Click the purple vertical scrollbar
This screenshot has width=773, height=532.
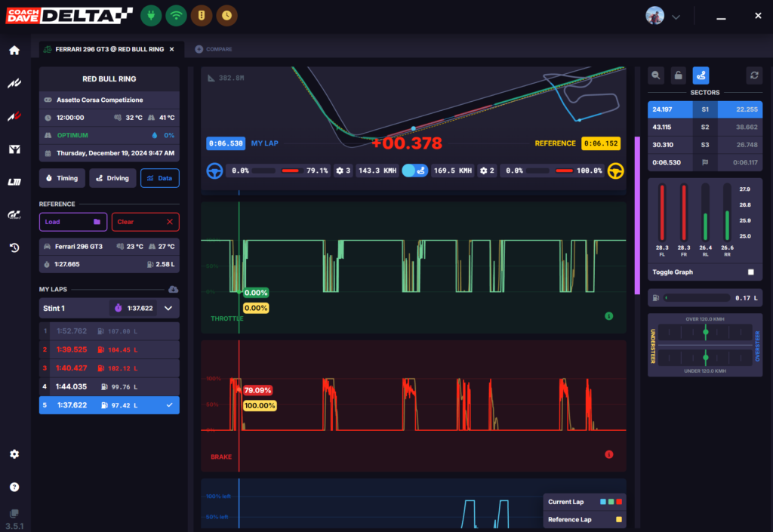click(x=637, y=215)
